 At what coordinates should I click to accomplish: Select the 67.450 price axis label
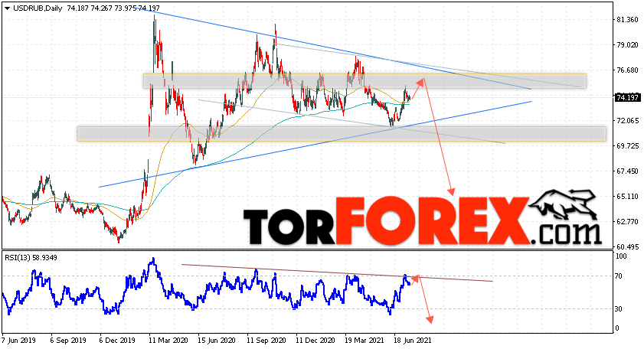point(627,171)
